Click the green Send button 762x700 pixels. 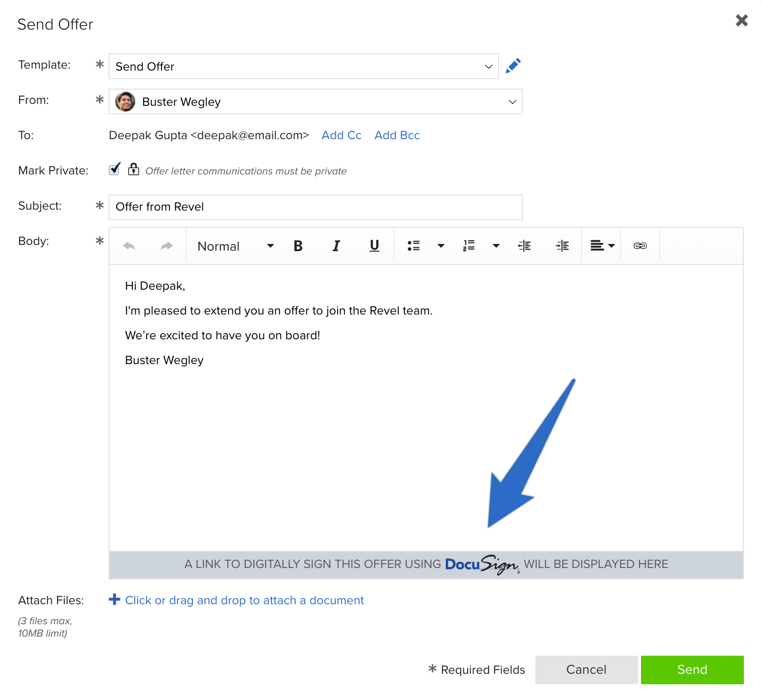(x=692, y=670)
